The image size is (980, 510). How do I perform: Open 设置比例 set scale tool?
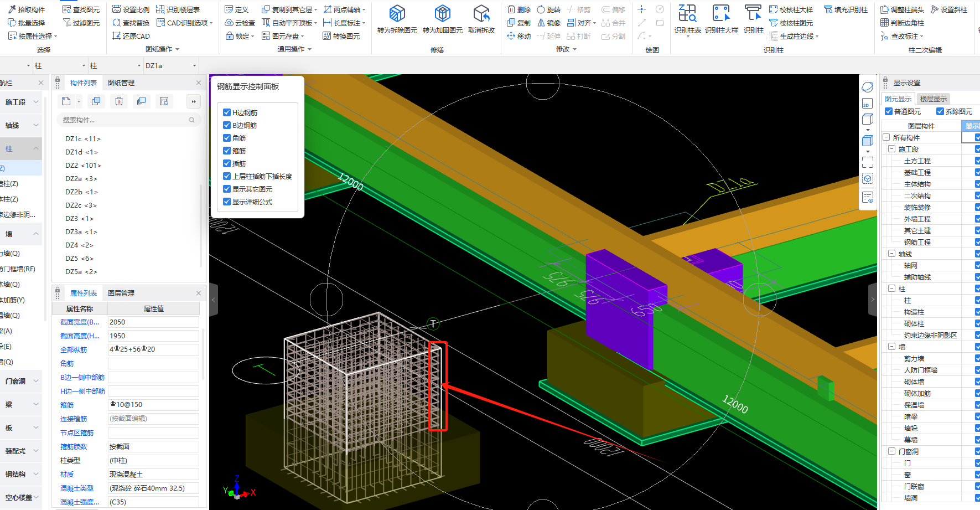(x=131, y=9)
